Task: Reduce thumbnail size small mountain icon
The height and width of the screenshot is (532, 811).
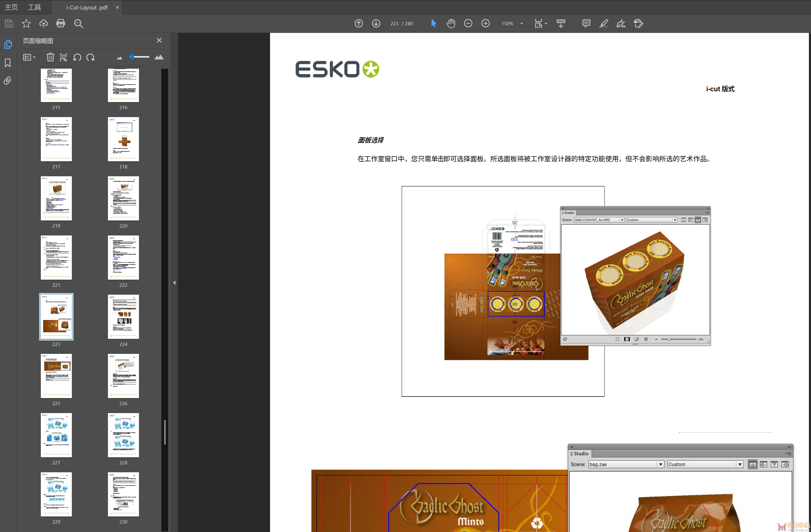Action: point(119,58)
